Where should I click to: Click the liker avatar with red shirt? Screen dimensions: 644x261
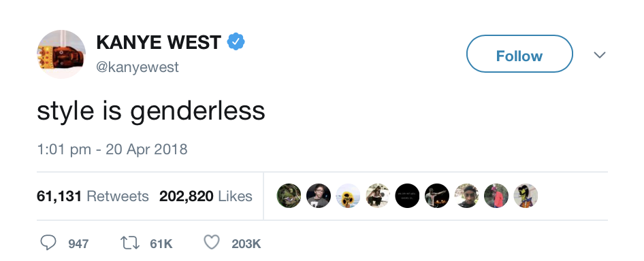[x=496, y=196]
